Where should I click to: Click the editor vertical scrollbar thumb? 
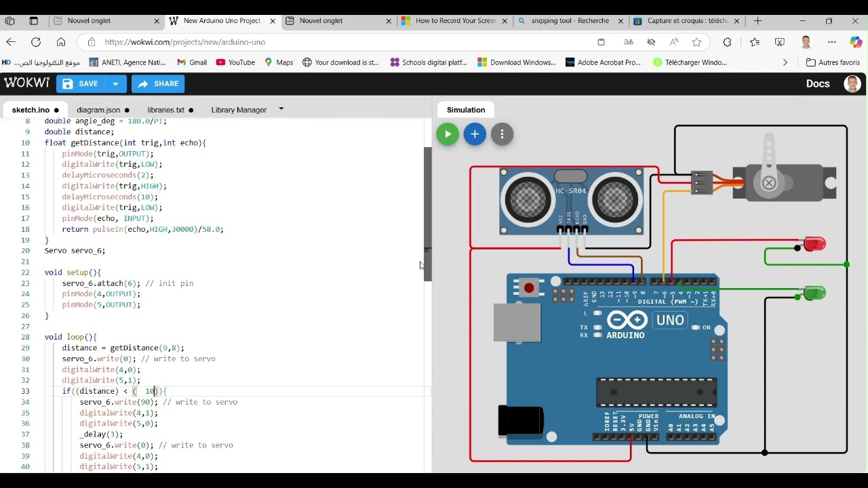click(x=428, y=213)
